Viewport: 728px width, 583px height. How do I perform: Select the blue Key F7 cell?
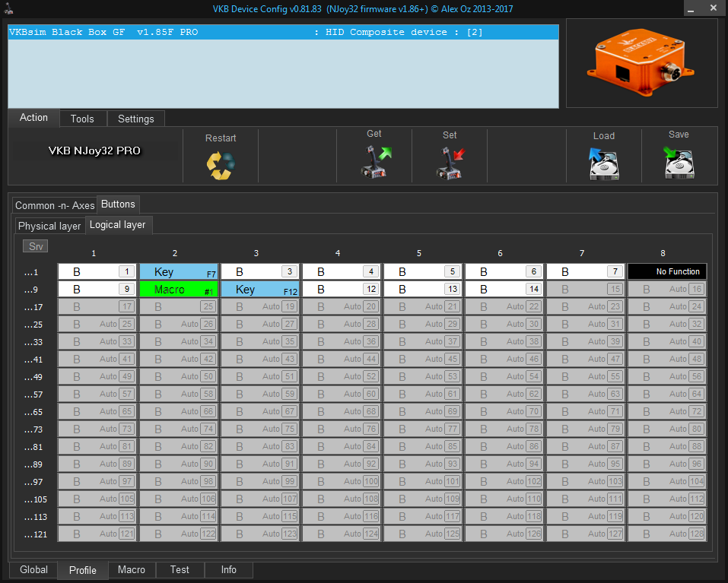click(x=178, y=272)
